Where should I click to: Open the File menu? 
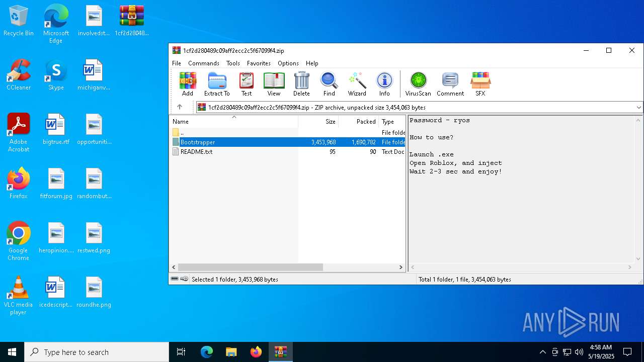click(177, 63)
